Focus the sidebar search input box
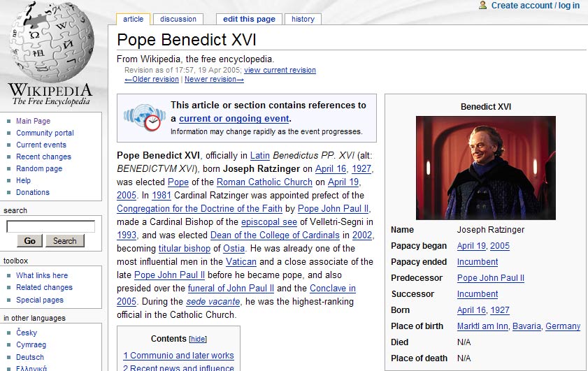Screen dimensions: 588x371 [x=50, y=226]
